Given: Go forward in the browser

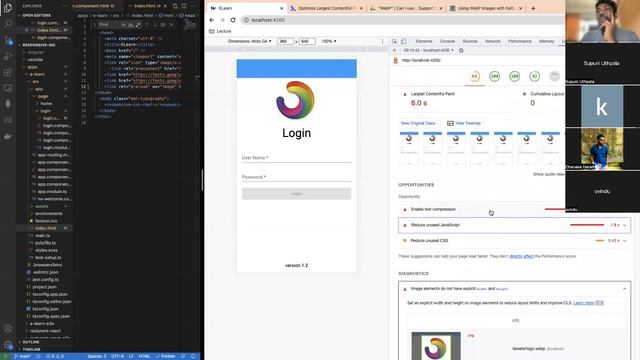Looking at the screenshot, I should tap(222, 20).
